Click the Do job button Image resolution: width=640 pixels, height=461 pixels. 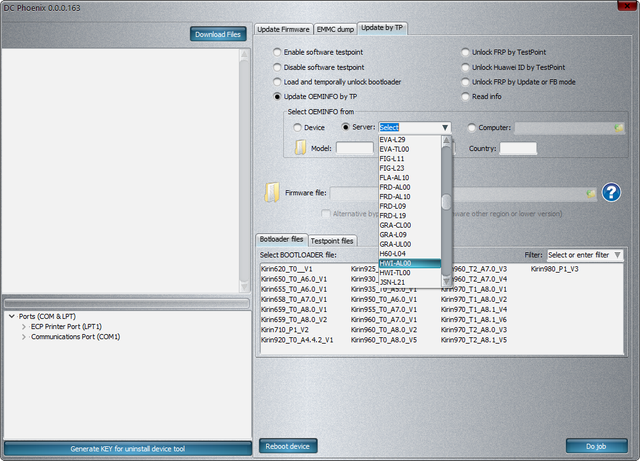point(596,446)
